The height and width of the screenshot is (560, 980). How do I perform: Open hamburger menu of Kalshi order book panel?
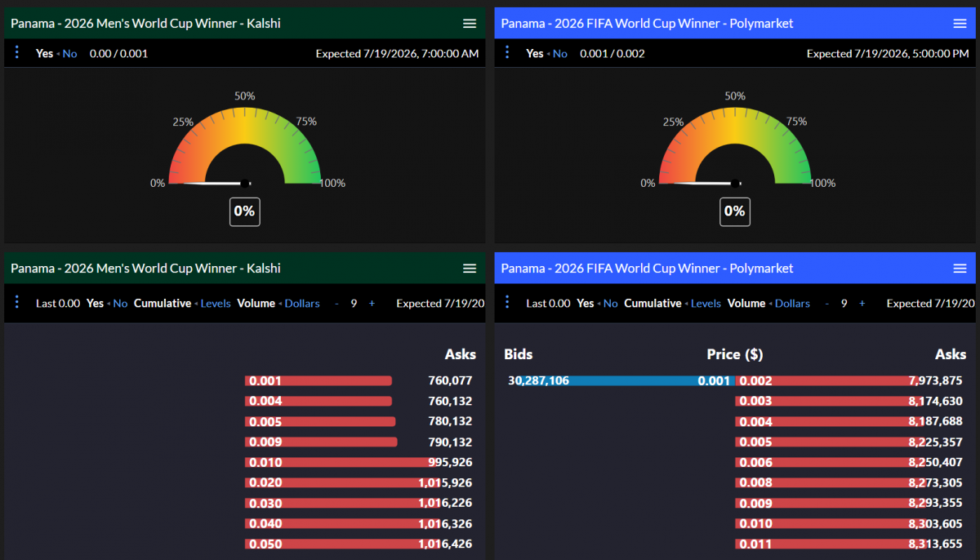470,269
